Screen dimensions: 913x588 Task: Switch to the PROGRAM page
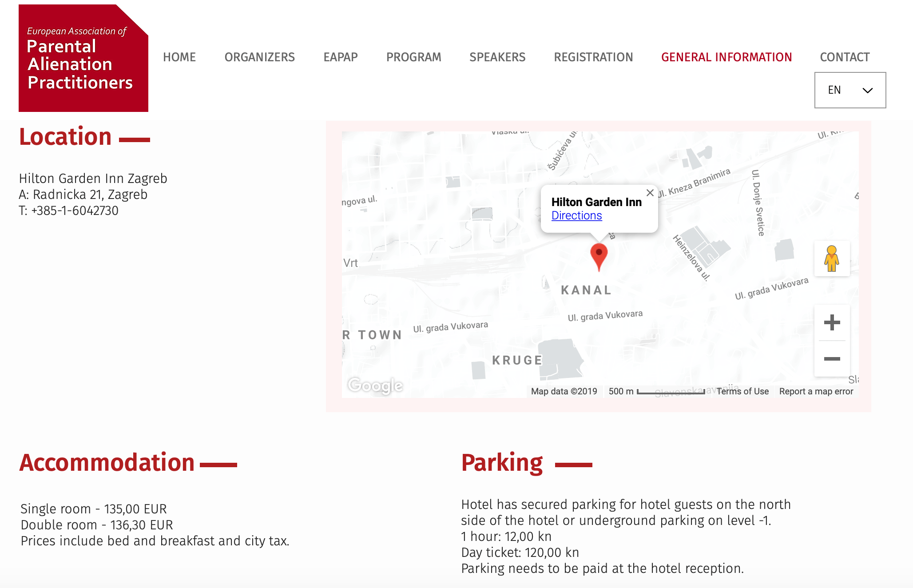click(413, 57)
